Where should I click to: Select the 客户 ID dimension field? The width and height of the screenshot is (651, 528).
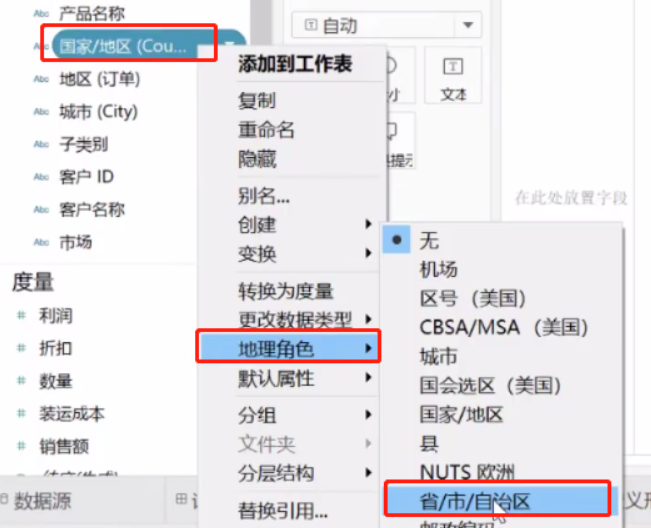(86, 177)
